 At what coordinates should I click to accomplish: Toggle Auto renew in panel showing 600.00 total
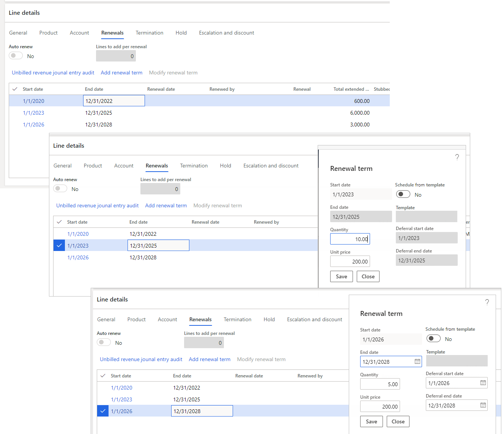tap(16, 56)
